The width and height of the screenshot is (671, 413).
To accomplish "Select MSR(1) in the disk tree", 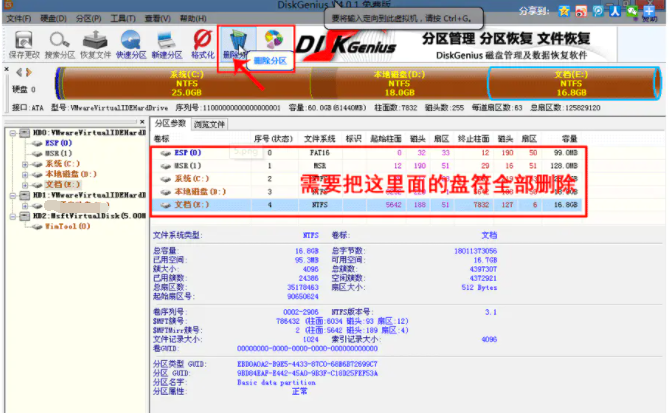I will (58, 153).
